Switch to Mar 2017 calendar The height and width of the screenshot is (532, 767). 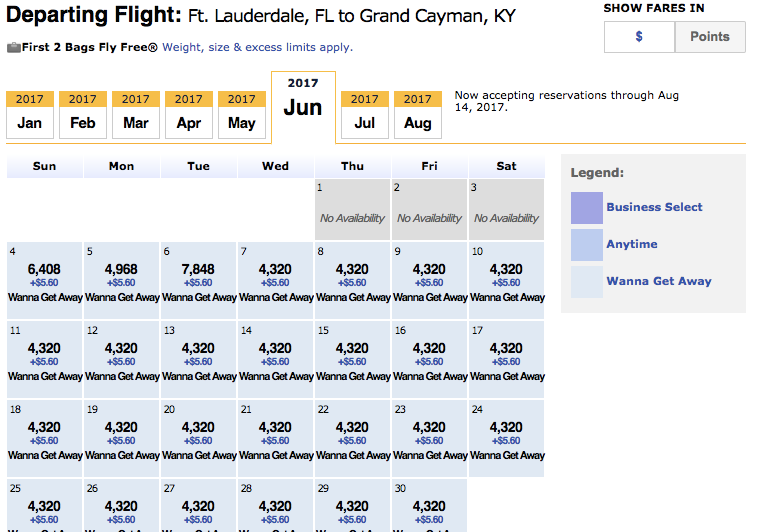136,115
